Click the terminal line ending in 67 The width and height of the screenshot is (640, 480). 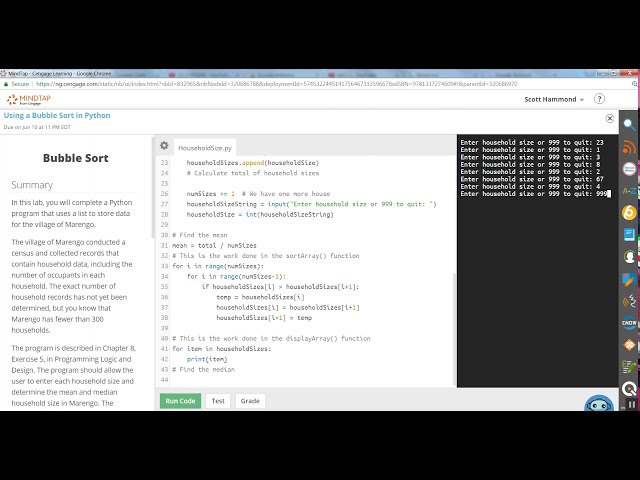[x=532, y=179]
